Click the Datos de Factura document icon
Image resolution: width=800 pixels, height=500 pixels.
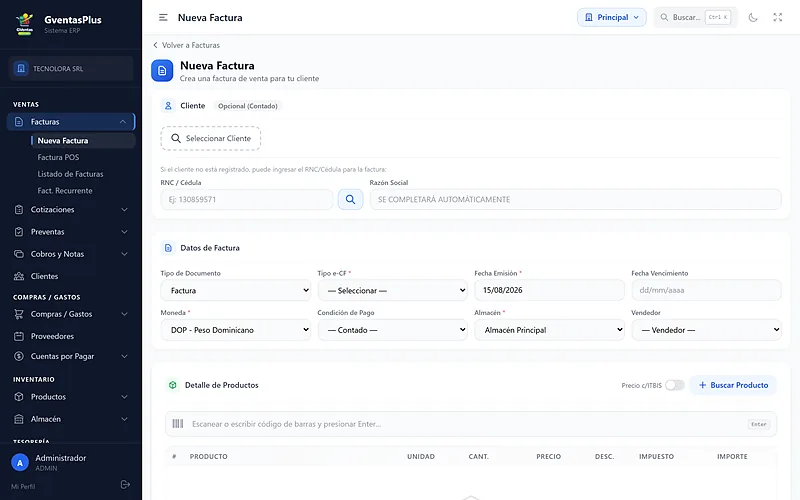[168, 248]
